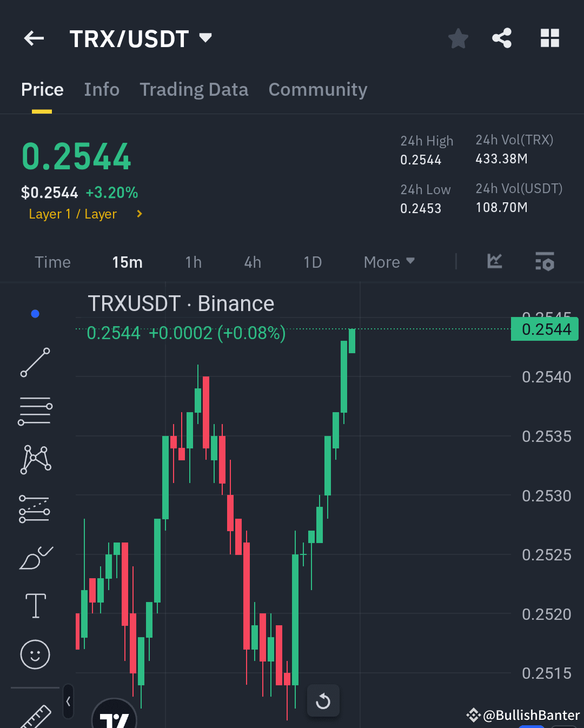
Task: Open the Community tab
Action: pos(318,89)
